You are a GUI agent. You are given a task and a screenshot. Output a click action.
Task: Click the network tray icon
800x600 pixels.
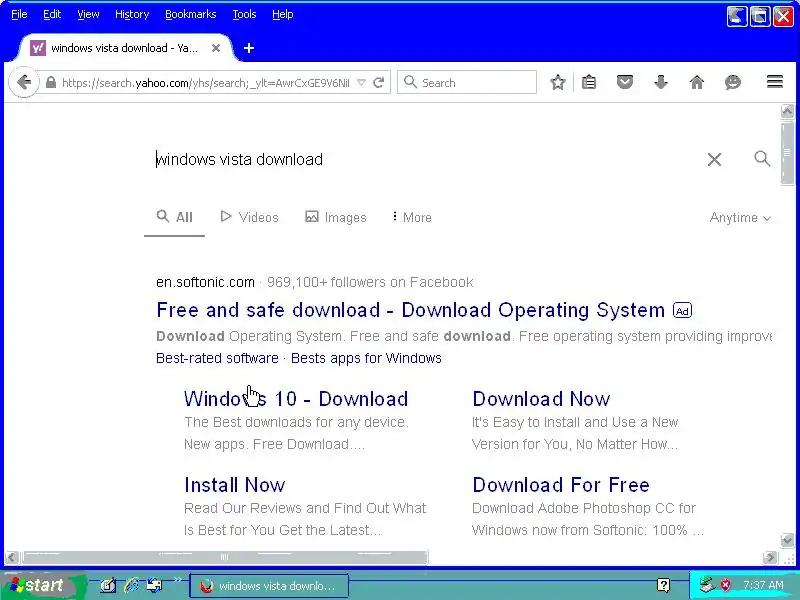(x=707, y=585)
